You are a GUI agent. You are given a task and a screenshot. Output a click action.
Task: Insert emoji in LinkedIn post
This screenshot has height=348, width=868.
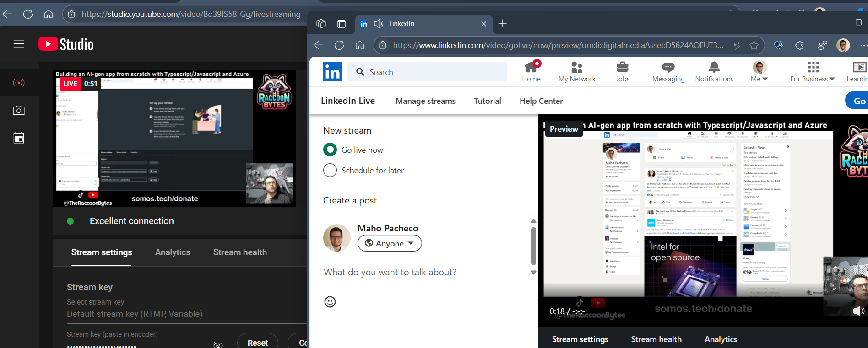pyautogui.click(x=330, y=302)
